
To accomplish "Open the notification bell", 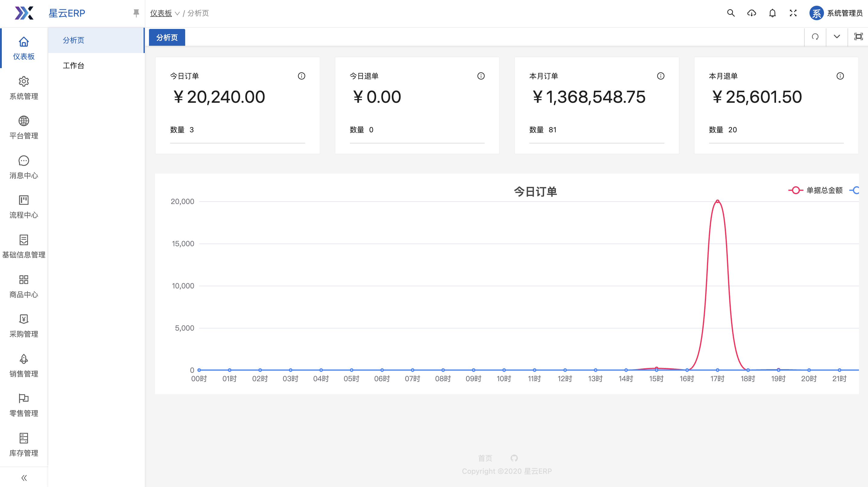I will pos(772,13).
